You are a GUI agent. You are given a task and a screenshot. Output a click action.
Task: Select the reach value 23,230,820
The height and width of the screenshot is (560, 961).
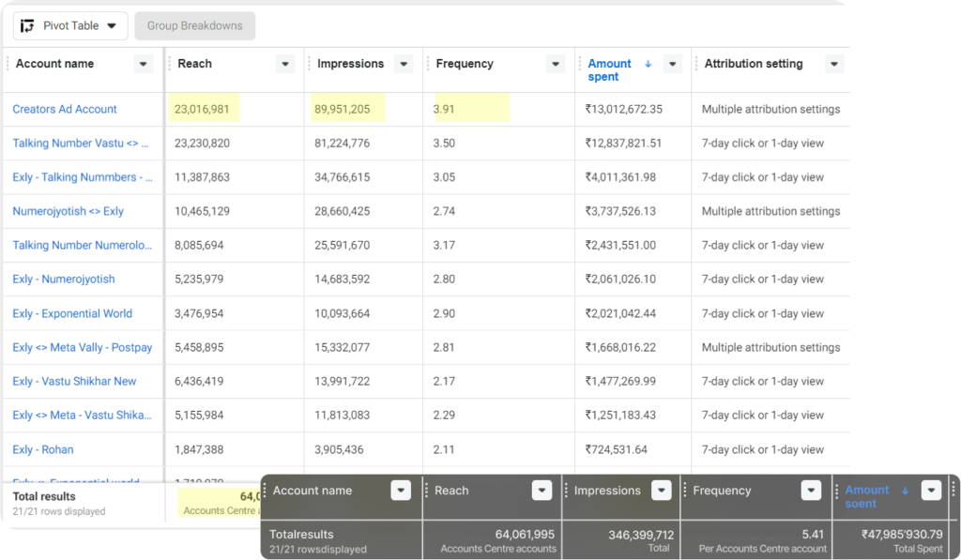point(203,144)
